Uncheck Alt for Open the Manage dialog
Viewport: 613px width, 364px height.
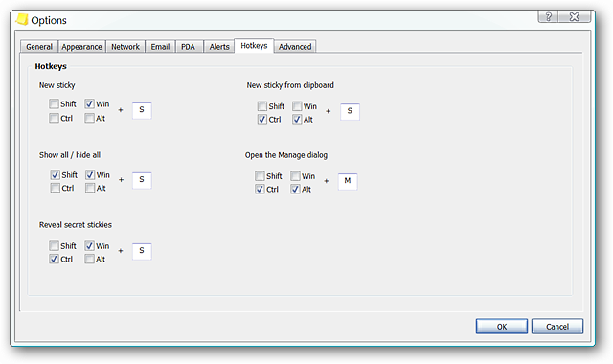click(295, 190)
